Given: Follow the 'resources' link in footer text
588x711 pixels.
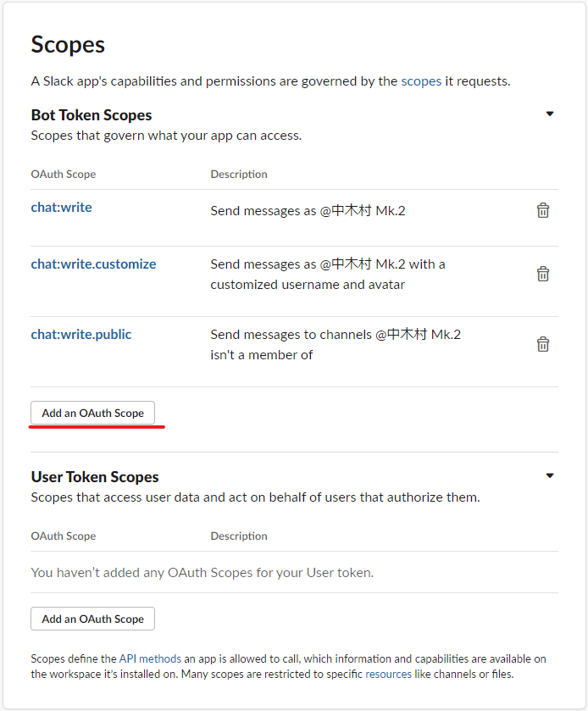Looking at the screenshot, I should pyautogui.click(x=389, y=675).
